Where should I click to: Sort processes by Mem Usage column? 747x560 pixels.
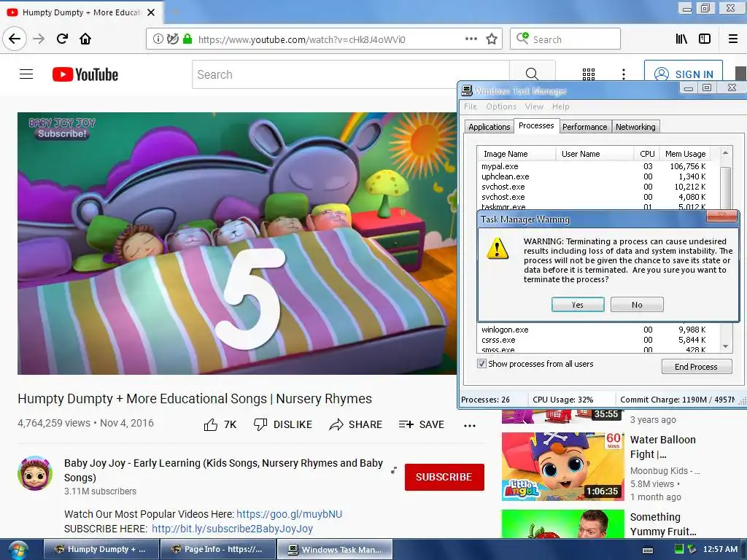pyautogui.click(x=685, y=154)
